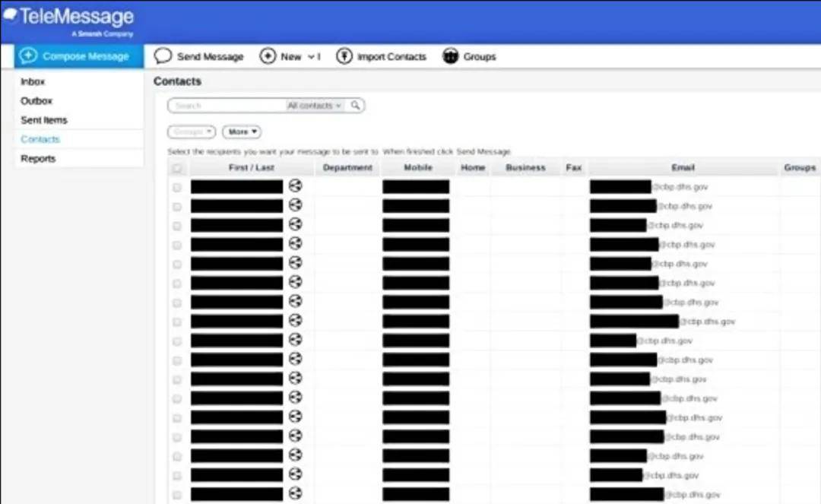
Task: Click the Department column header
Action: coord(347,167)
